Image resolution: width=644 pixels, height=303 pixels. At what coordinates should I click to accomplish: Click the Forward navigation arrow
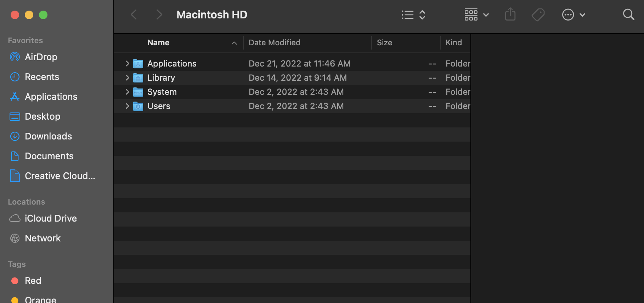click(159, 15)
